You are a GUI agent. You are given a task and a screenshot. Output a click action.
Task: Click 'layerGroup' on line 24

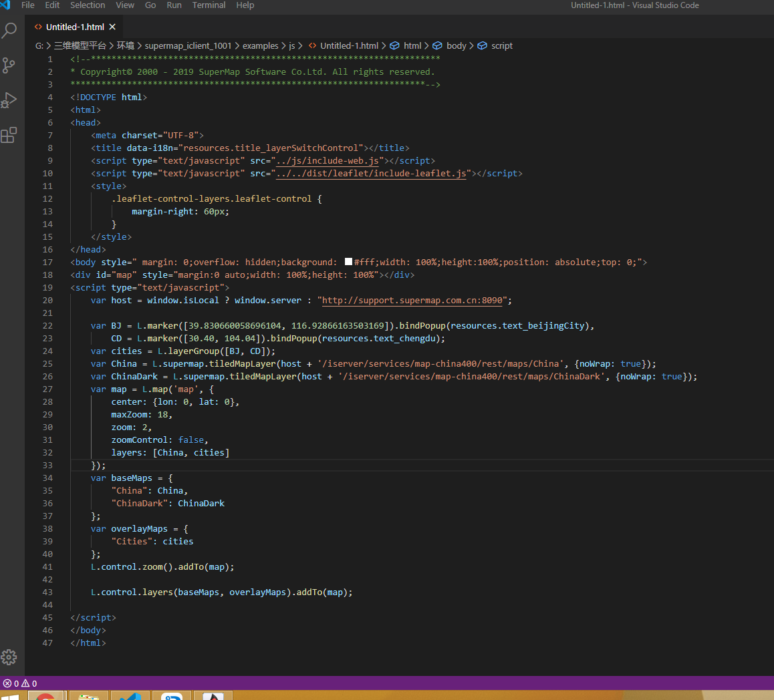(x=194, y=351)
